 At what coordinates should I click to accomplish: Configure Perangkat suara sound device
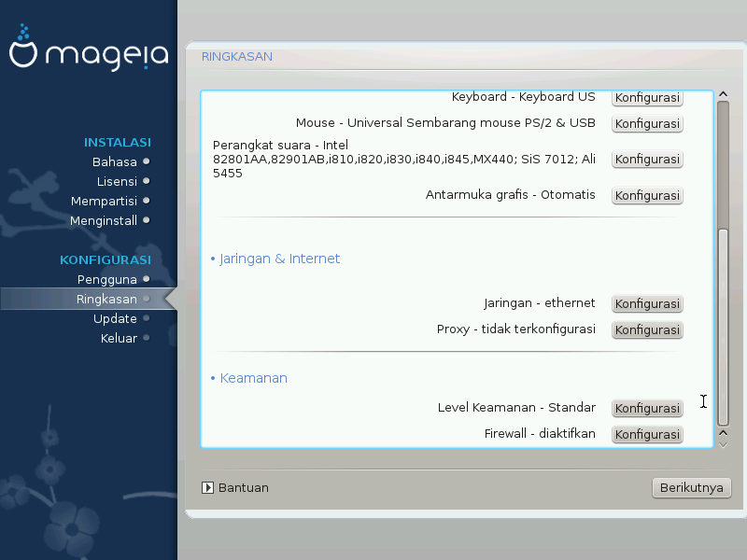647,160
